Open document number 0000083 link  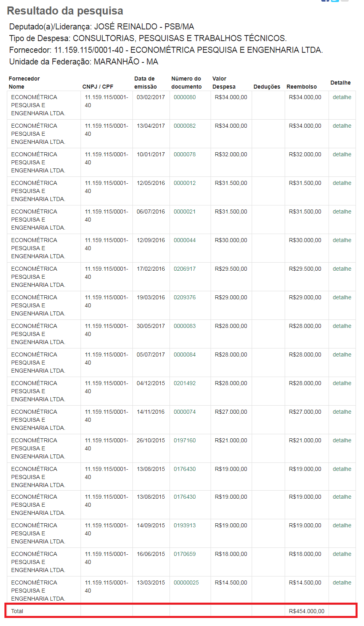tap(185, 326)
